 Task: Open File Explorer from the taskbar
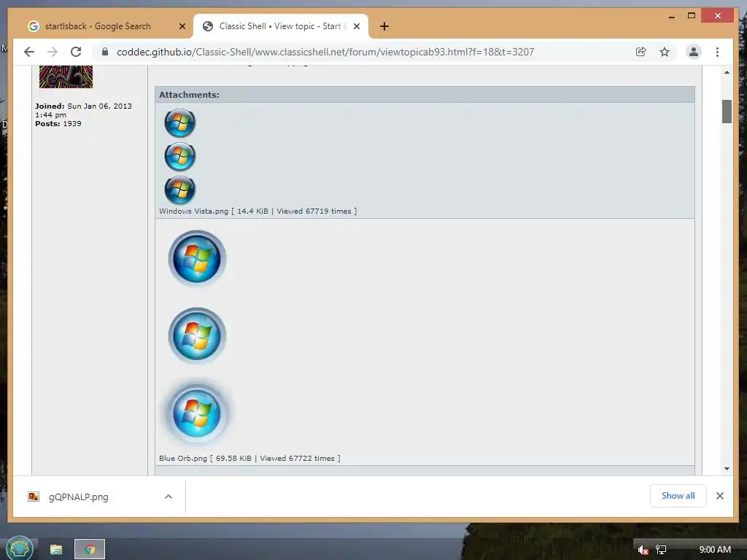pos(56,550)
